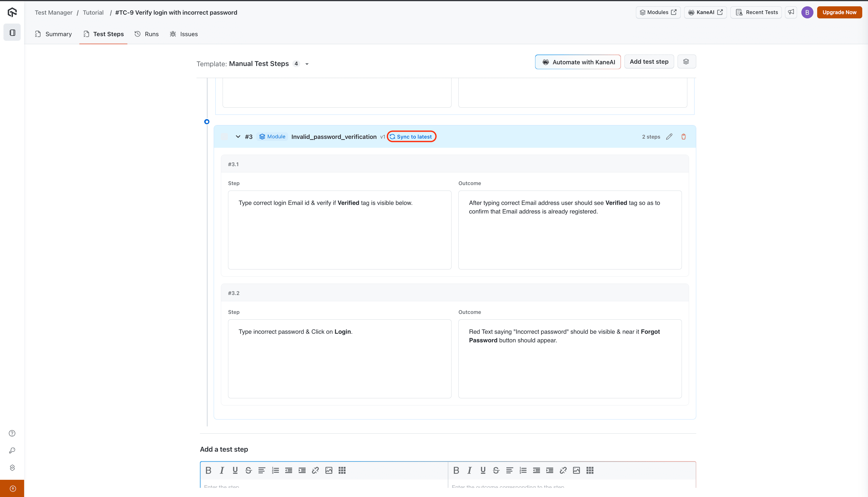This screenshot has width=868, height=497.
Task: Open user profile avatar B menu
Action: point(807,12)
